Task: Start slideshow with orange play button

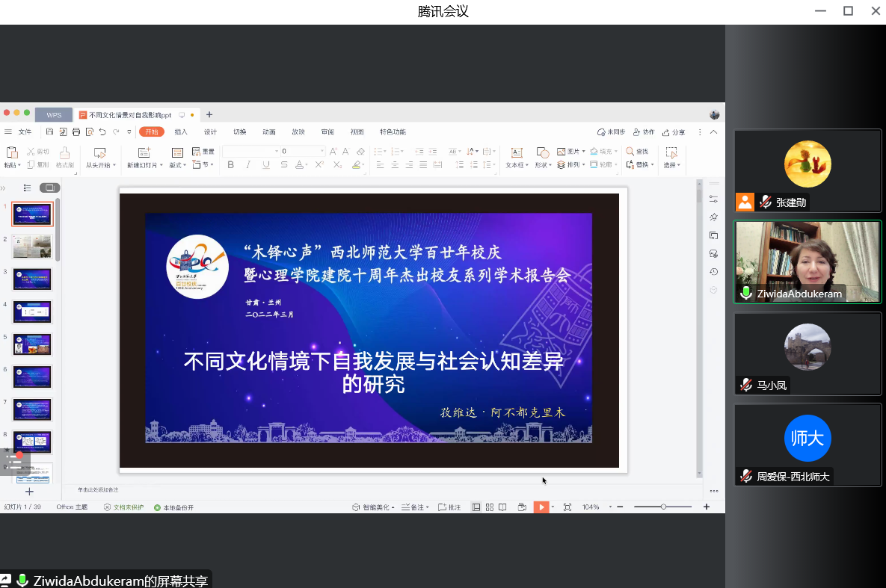Action: [541, 507]
